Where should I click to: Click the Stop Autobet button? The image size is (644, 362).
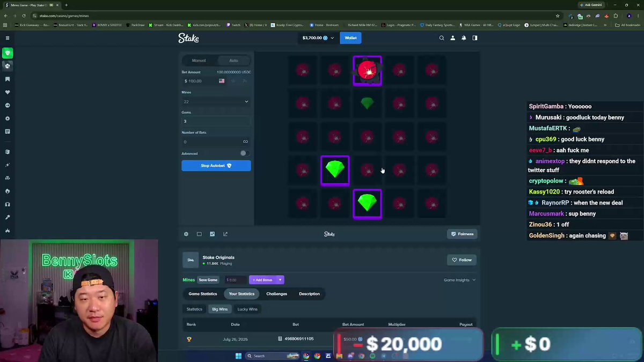pos(216,166)
